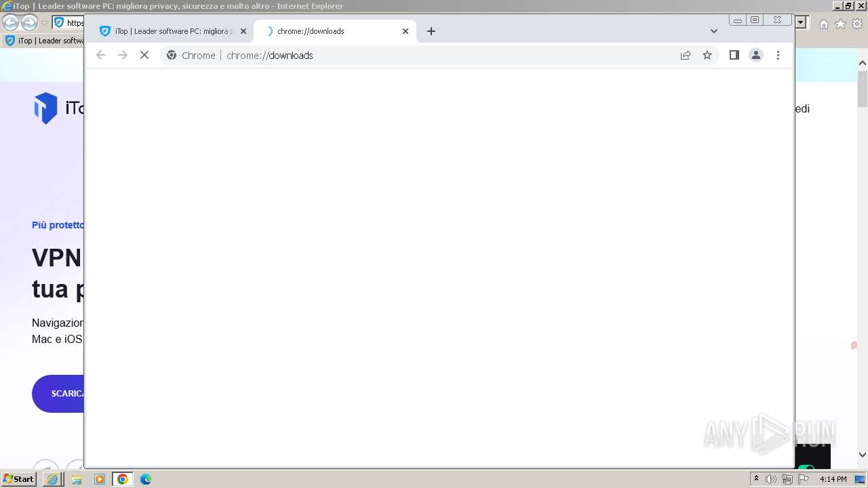Screen dimensions: 868x488
Task: Open Internet Explorer favorites star
Action: tap(840, 24)
